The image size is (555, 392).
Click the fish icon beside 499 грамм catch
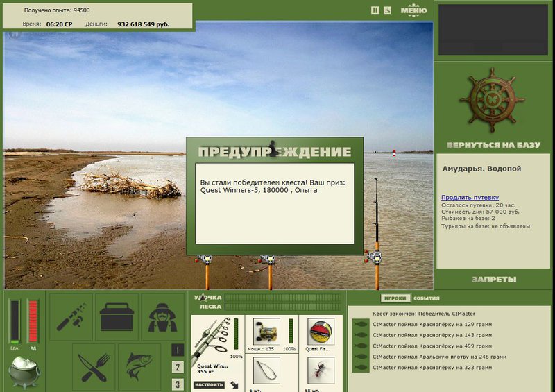coord(361,346)
